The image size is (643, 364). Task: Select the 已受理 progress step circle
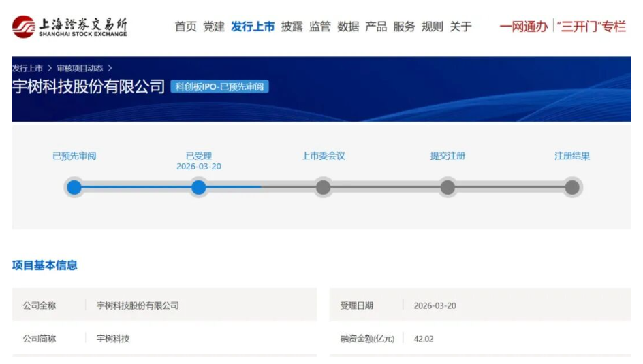[198, 187]
